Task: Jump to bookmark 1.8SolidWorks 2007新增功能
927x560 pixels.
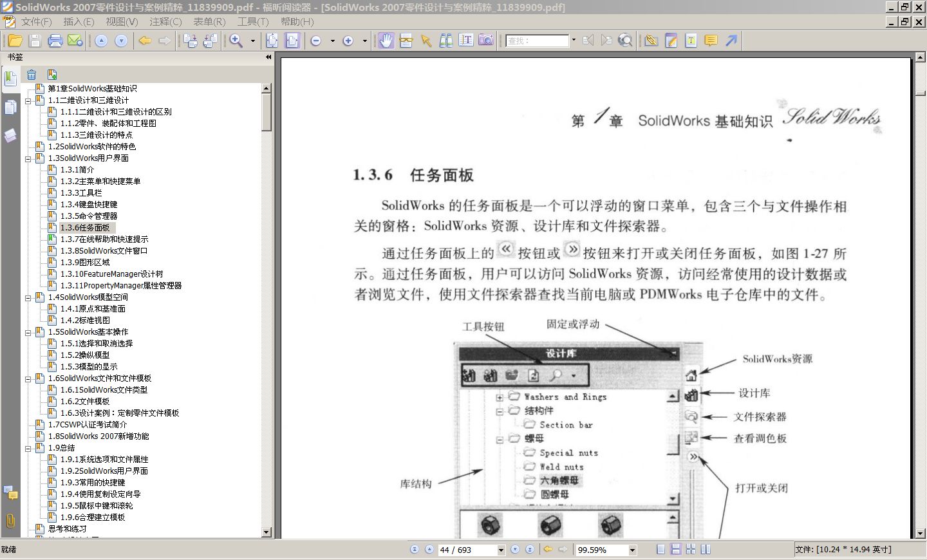Action: [98, 436]
